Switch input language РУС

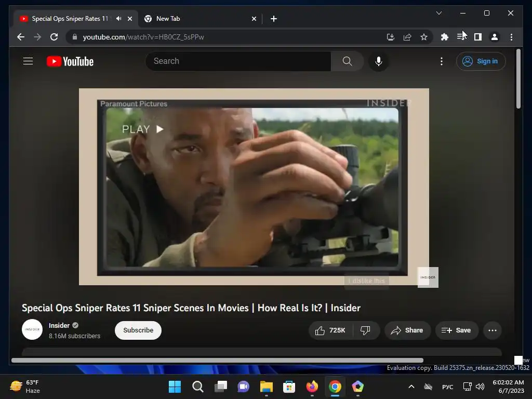447,387
